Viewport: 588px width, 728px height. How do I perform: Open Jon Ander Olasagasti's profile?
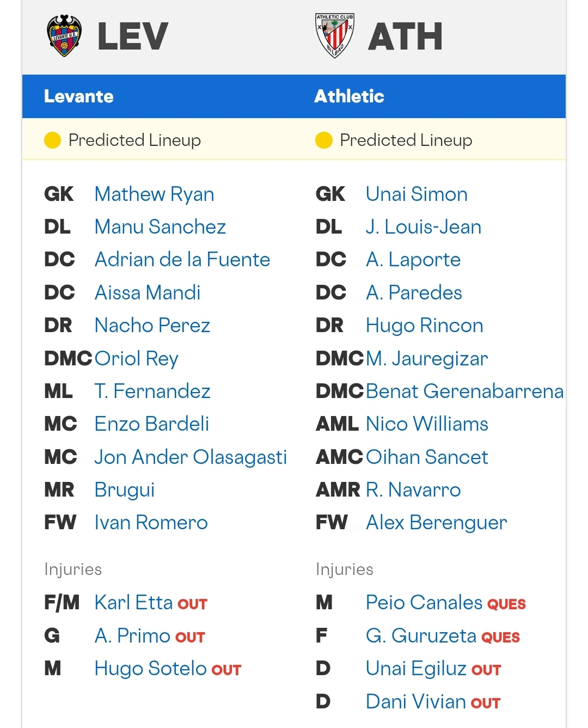(191, 457)
